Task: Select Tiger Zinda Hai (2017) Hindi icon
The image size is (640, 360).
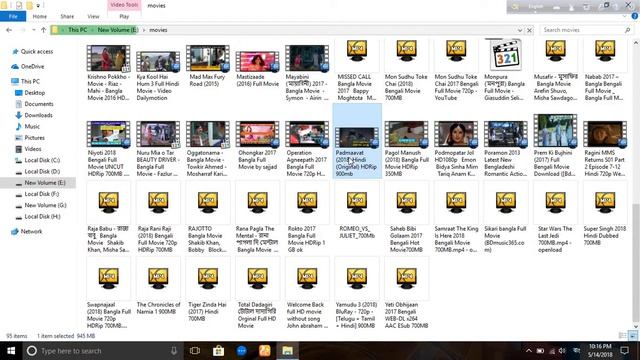Action: 207,278
